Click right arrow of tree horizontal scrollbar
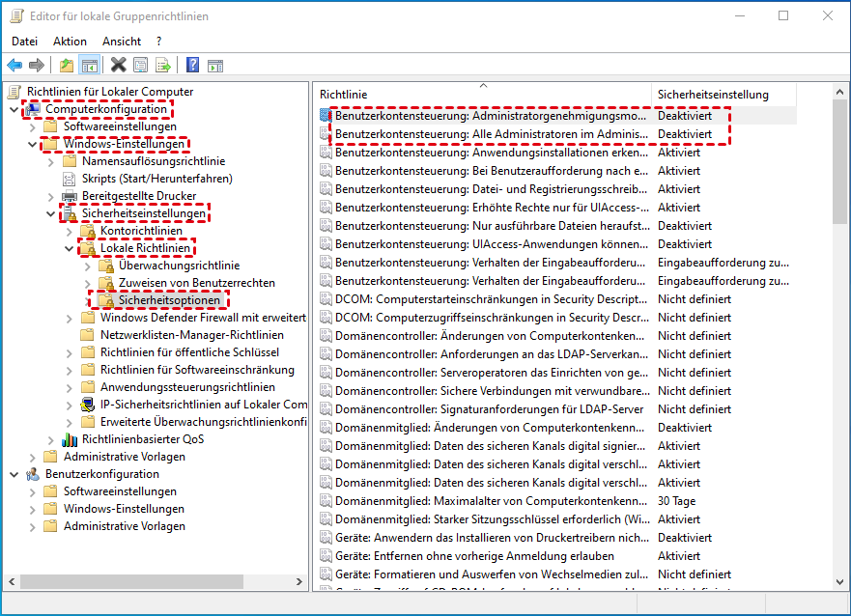 (x=299, y=581)
